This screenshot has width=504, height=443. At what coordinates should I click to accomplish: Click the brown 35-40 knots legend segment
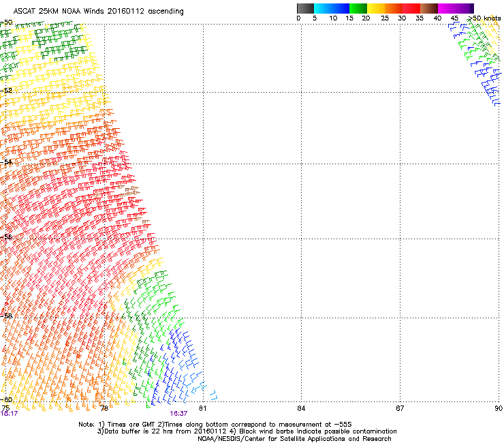coord(429,8)
